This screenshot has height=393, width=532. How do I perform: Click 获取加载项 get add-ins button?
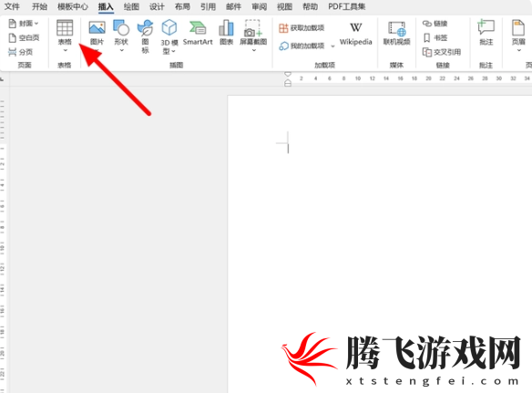pos(302,28)
